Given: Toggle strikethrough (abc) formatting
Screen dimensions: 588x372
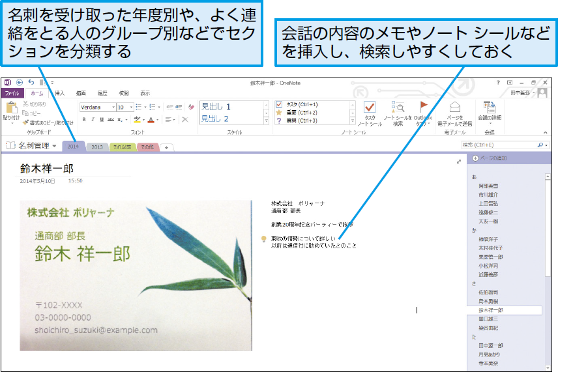Looking at the screenshot, I should pyautogui.click(x=111, y=119).
